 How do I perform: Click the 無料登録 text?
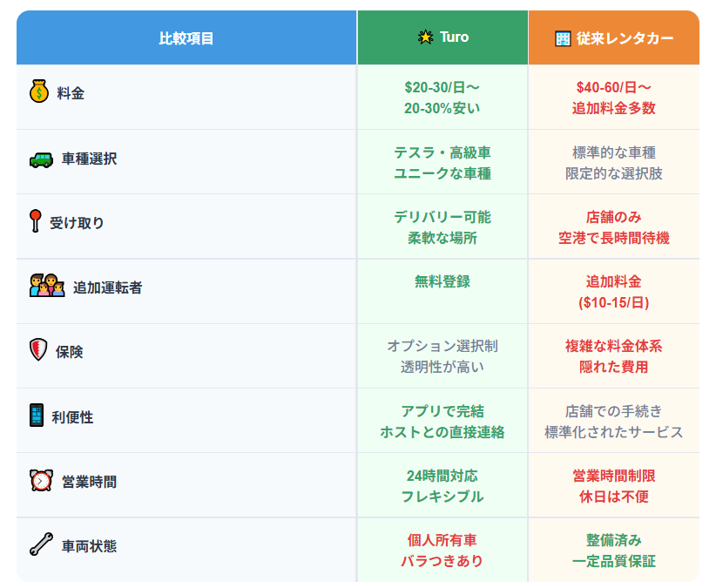tap(442, 281)
